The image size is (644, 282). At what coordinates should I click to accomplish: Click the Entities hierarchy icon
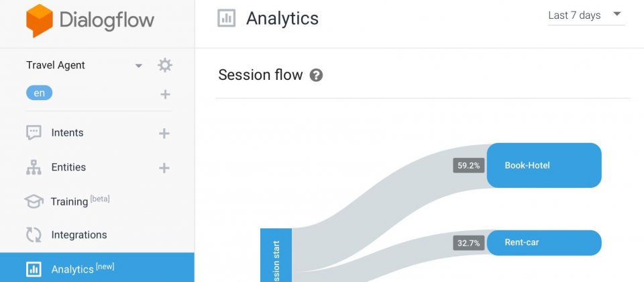point(34,167)
